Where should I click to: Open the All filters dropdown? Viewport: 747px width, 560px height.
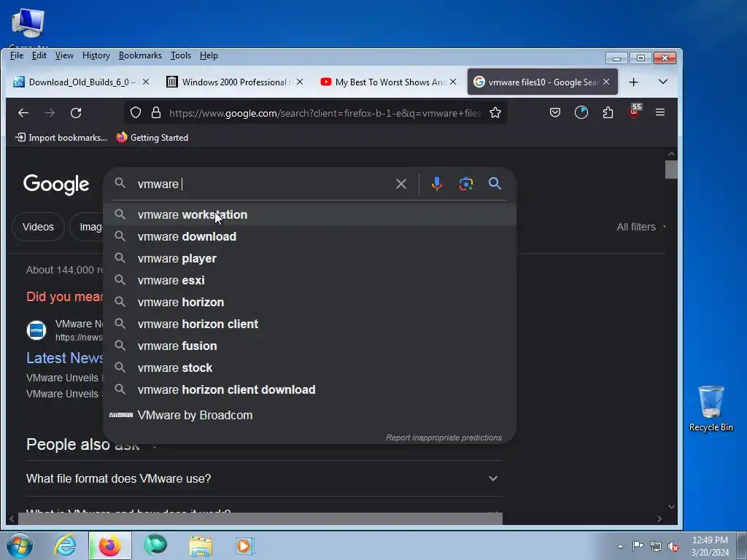click(640, 227)
